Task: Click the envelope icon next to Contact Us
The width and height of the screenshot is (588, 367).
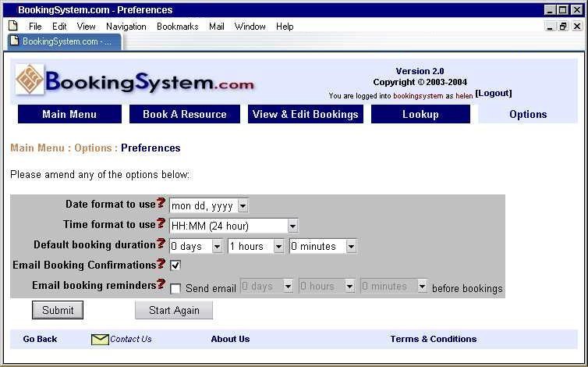Action: (x=100, y=339)
